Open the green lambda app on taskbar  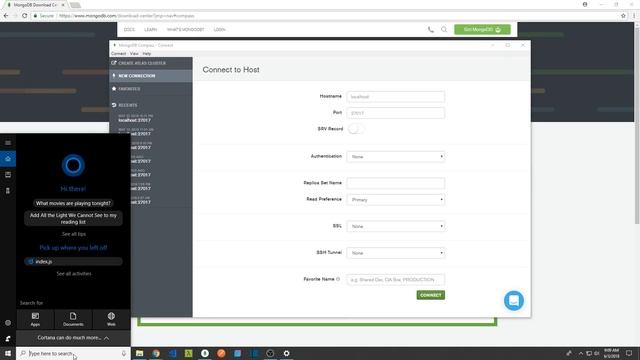189,353
